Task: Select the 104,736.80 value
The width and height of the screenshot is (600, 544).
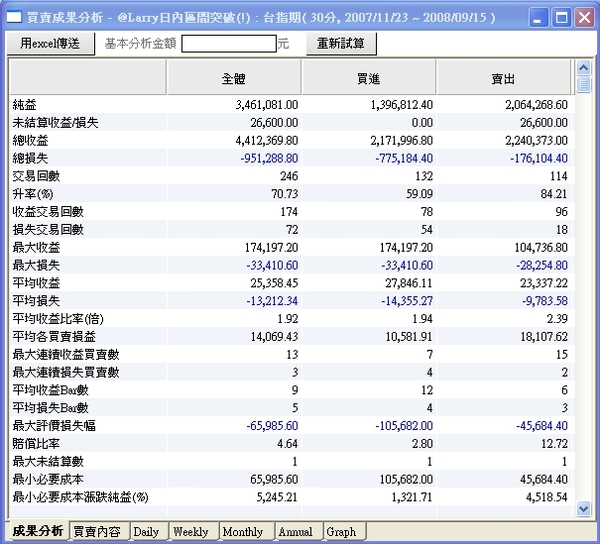Action: click(541, 248)
